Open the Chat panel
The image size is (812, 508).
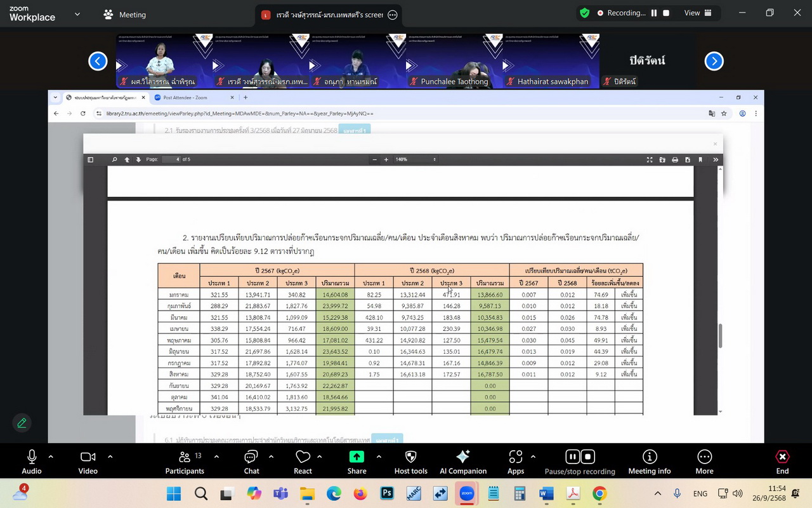(251, 461)
